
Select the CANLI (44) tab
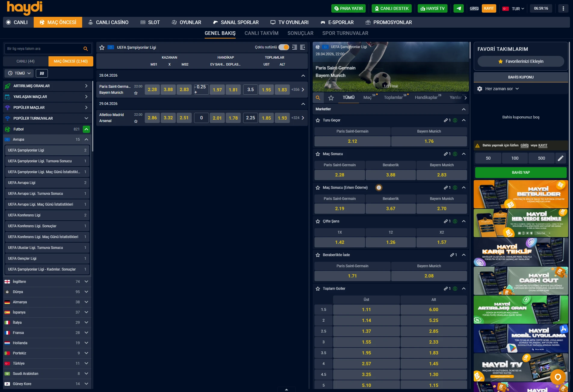tap(26, 61)
